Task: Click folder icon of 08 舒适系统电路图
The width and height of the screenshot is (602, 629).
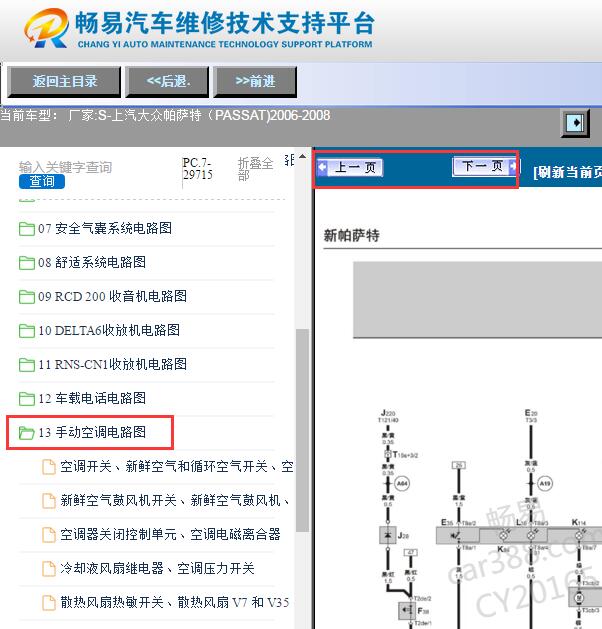Action: click(26, 263)
